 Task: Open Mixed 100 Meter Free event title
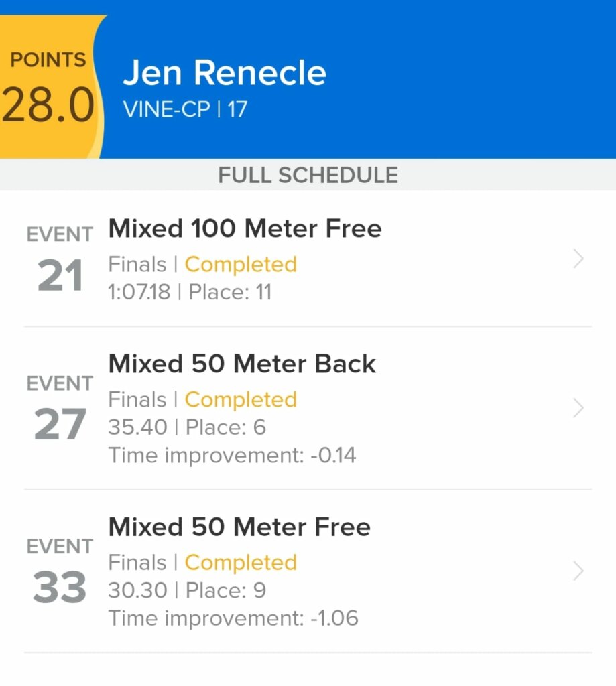[245, 229]
